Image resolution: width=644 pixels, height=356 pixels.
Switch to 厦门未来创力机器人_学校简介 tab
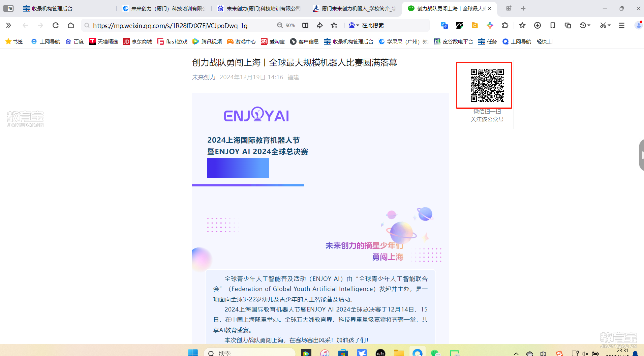[354, 8]
